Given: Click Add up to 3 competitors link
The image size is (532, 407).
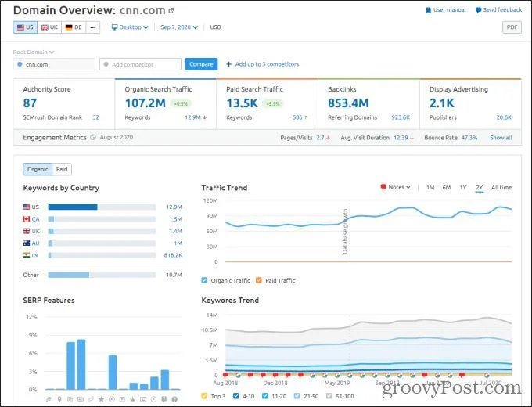Looking at the screenshot, I should tap(267, 64).
